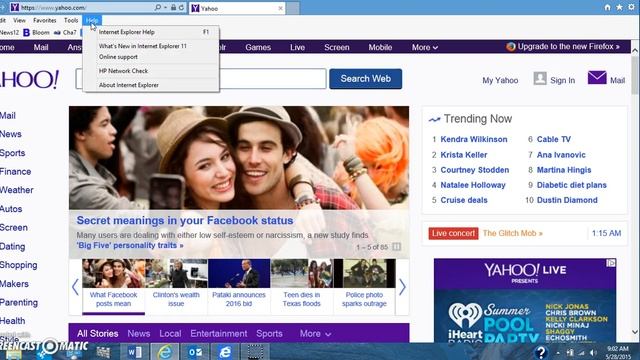
Task: Click the Games nav bar link
Action: 258,47
